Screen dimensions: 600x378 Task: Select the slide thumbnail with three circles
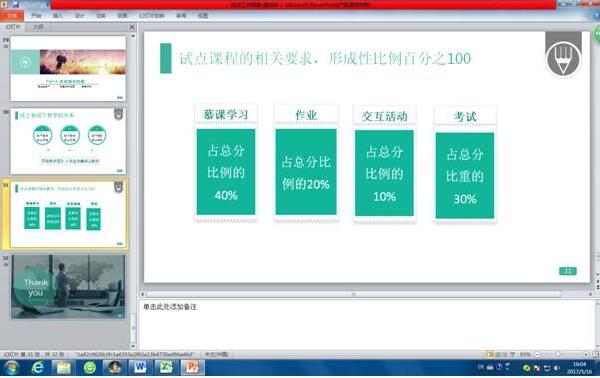(x=68, y=141)
